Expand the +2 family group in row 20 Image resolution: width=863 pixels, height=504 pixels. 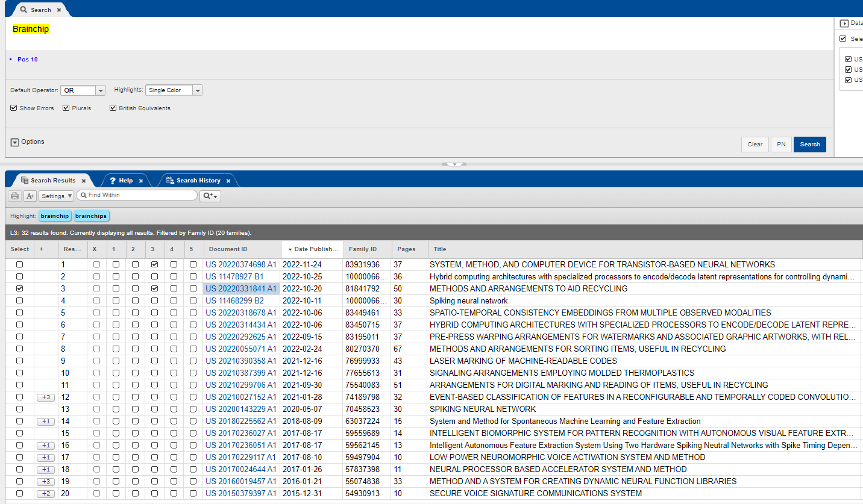[x=46, y=494]
